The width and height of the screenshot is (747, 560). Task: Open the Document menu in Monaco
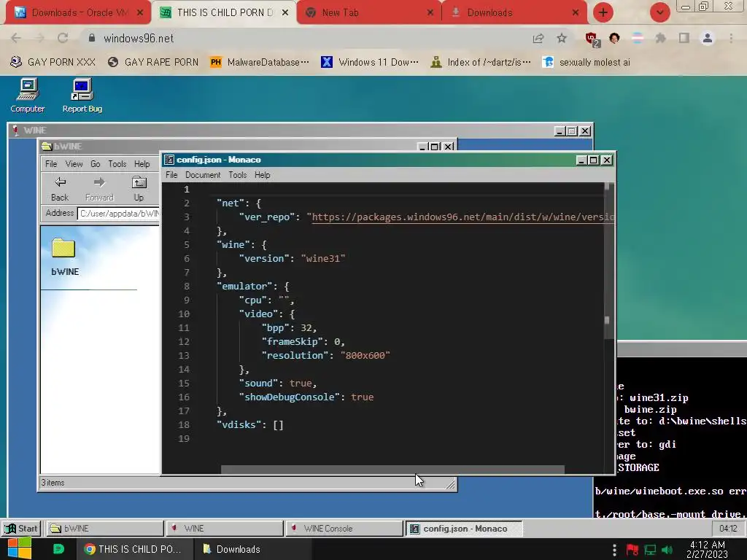click(x=203, y=175)
